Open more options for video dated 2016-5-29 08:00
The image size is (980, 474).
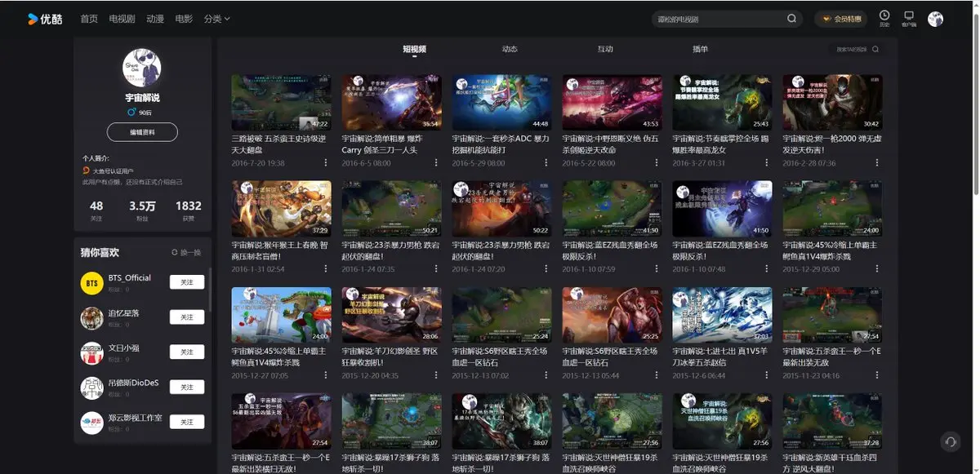pyautogui.click(x=546, y=162)
